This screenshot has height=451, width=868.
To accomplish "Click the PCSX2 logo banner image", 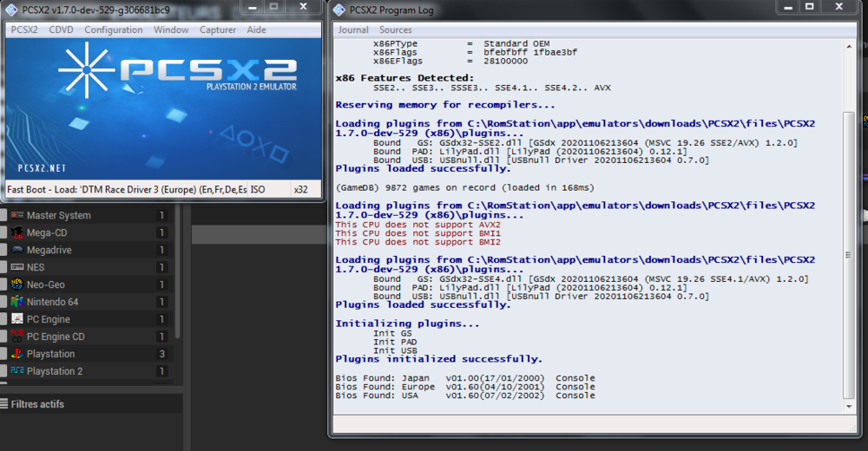I will click(163, 109).
